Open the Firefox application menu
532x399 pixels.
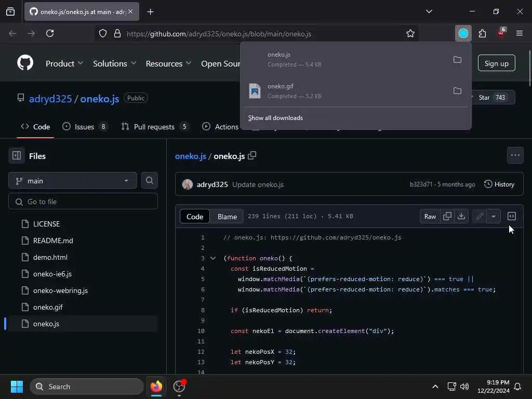click(519, 33)
